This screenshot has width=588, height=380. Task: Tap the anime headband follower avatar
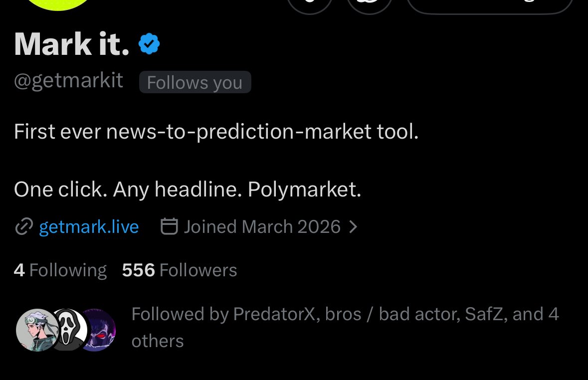(x=37, y=330)
